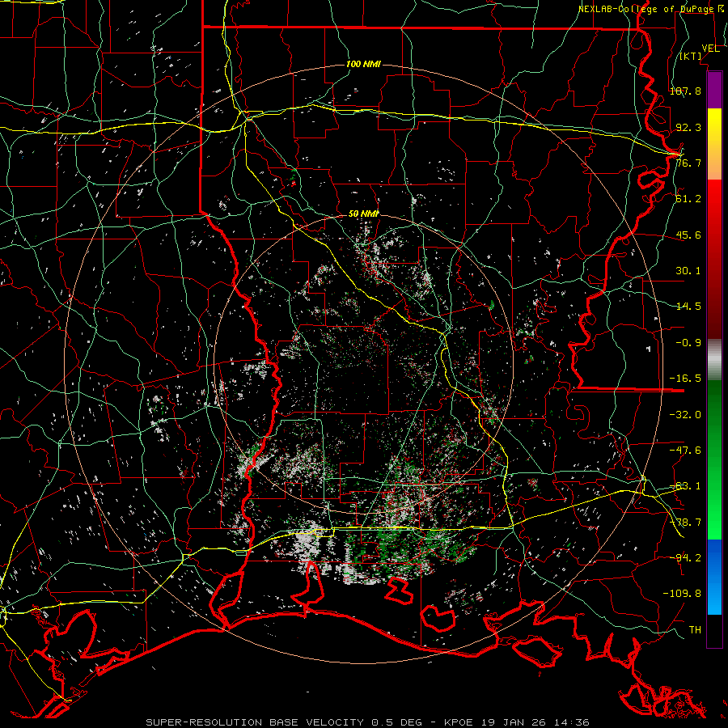
Task: Click the -109.8 velocity scale value
Action: click(682, 594)
